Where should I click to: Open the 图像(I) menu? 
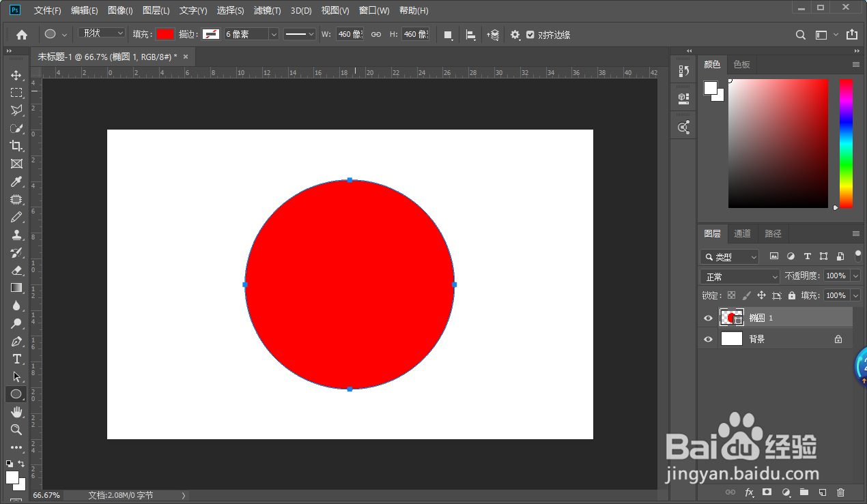(120, 11)
